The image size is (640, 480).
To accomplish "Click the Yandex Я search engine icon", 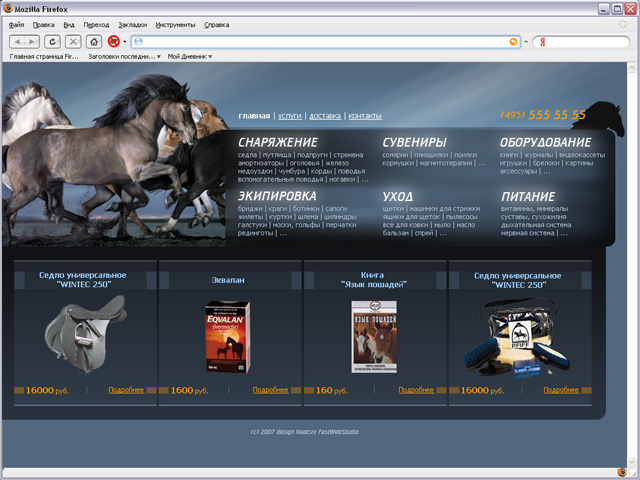I will click(542, 42).
